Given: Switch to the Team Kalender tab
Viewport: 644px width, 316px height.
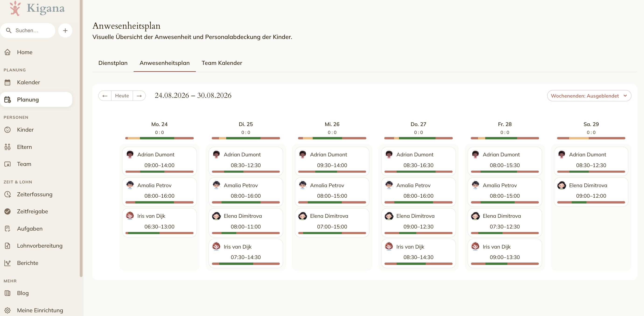Looking at the screenshot, I should pos(222,63).
